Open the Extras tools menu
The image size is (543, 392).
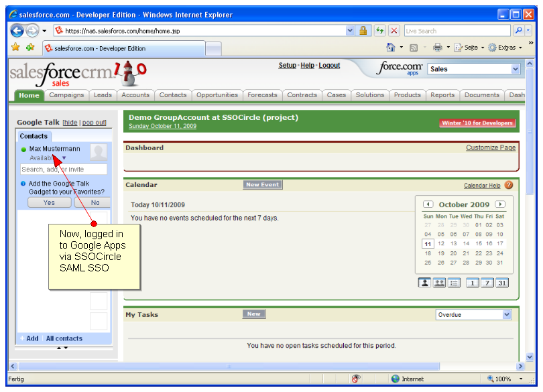pyautogui.click(x=505, y=48)
